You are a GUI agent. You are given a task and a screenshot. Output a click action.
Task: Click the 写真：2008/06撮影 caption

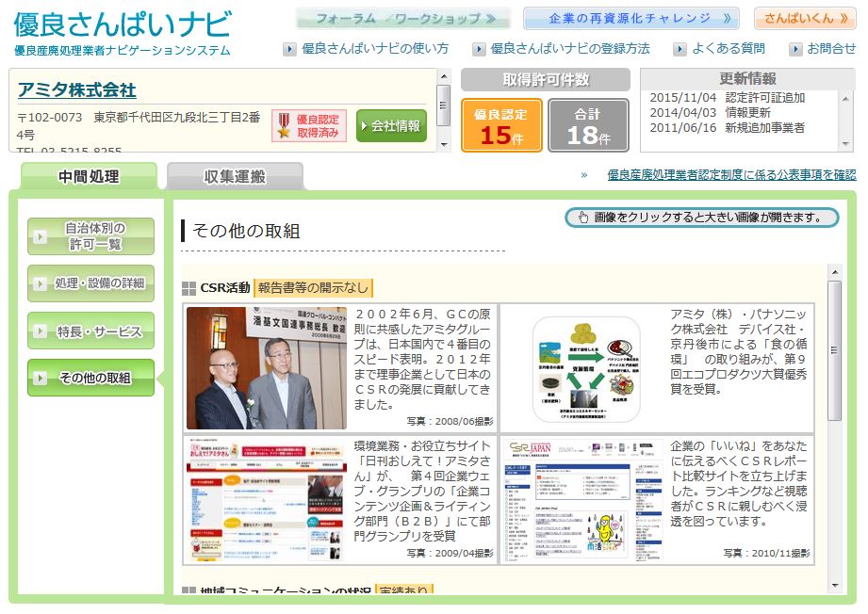pyautogui.click(x=450, y=422)
